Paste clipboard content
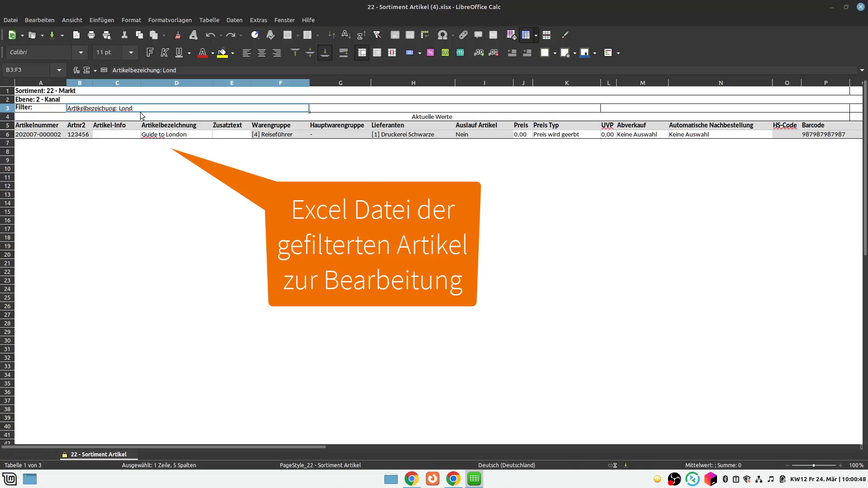Image resolution: width=868 pixels, height=488 pixels. 154,35
